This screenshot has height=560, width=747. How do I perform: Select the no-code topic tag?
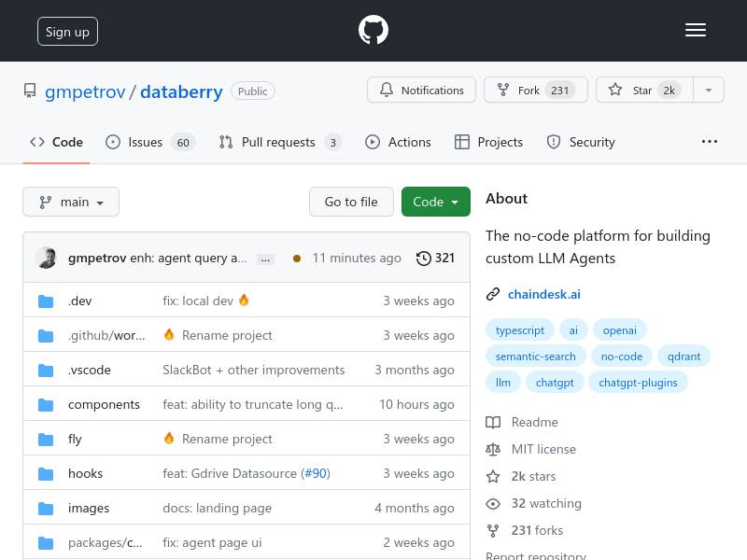coord(622,357)
